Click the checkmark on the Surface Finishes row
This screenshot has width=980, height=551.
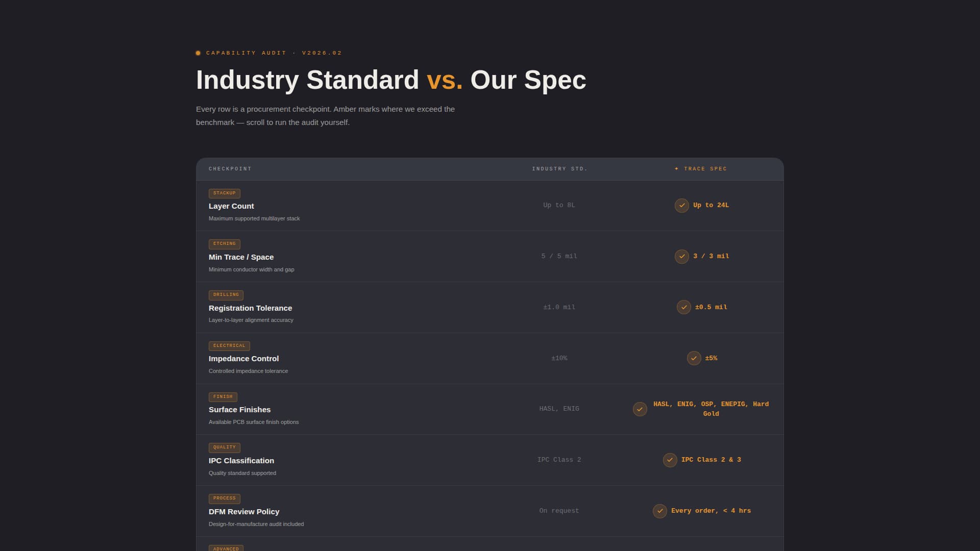pos(640,409)
